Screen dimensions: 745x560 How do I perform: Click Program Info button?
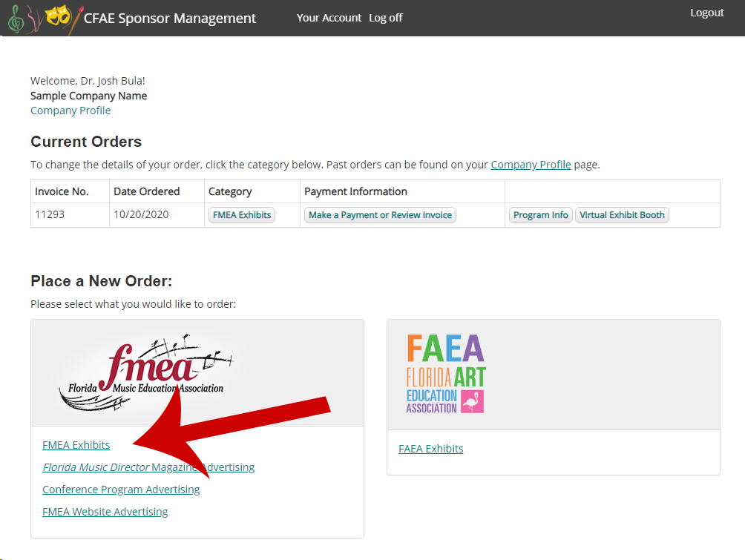tap(540, 215)
